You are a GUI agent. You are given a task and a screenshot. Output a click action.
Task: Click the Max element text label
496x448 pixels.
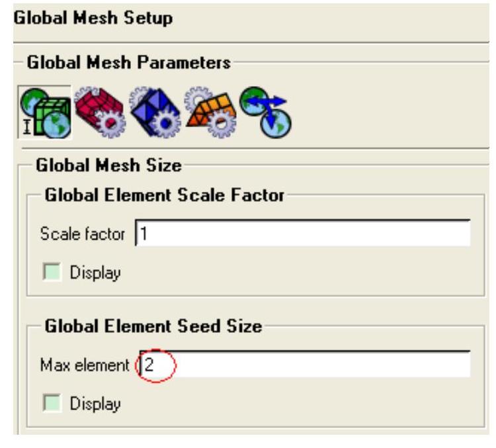(85, 365)
